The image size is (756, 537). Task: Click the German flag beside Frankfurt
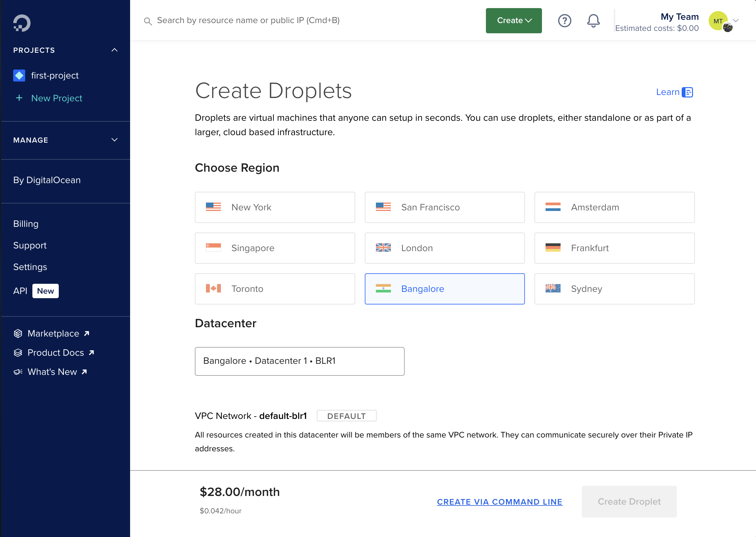pos(553,248)
